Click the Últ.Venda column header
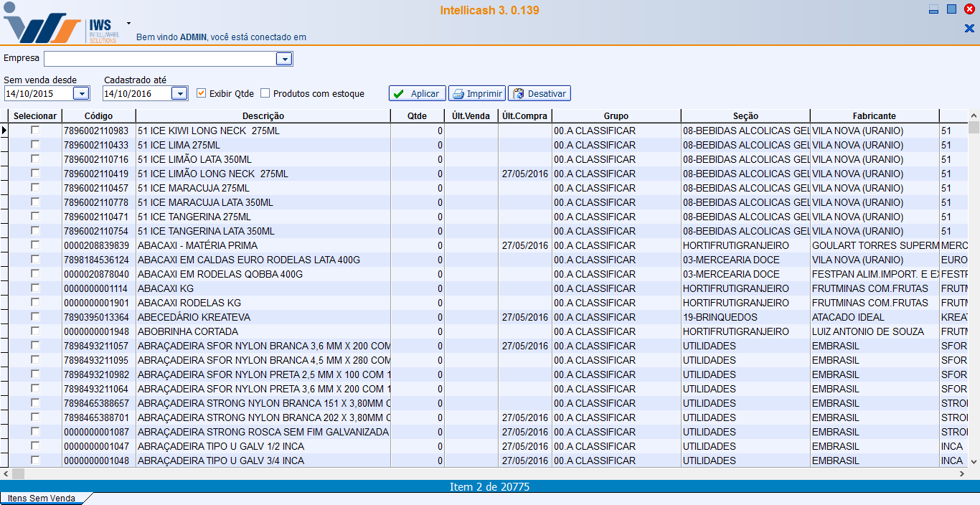This screenshot has height=505, width=980. pyautogui.click(x=471, y=116)
